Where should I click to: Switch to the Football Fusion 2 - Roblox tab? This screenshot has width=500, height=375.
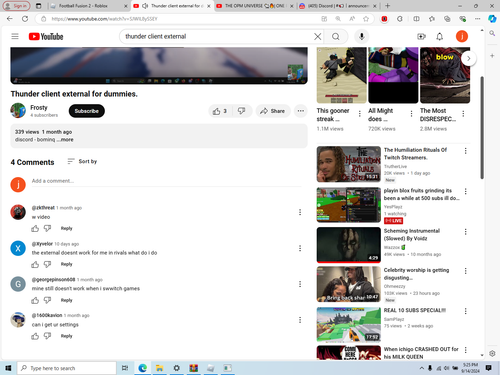pos(88,6)
